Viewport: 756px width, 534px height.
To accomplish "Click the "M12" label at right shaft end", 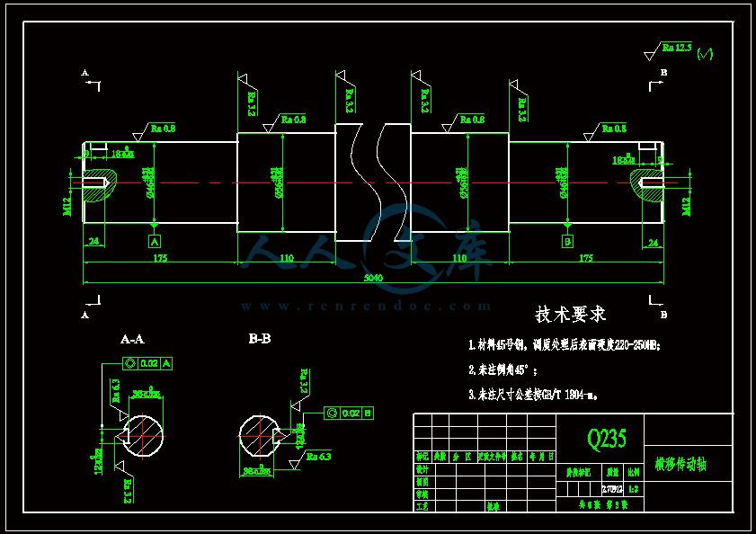I will click(x=686, y=206).
